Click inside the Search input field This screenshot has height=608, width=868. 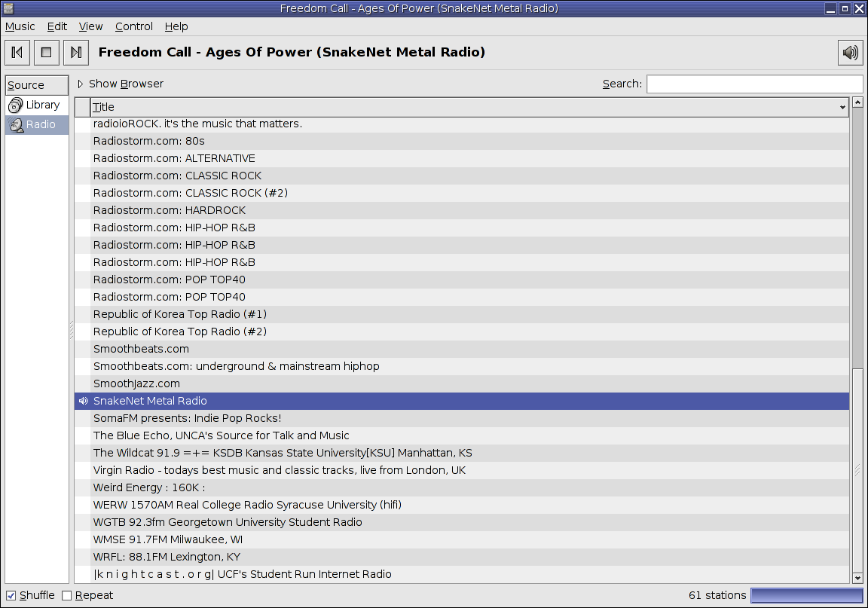coord(754,84)
